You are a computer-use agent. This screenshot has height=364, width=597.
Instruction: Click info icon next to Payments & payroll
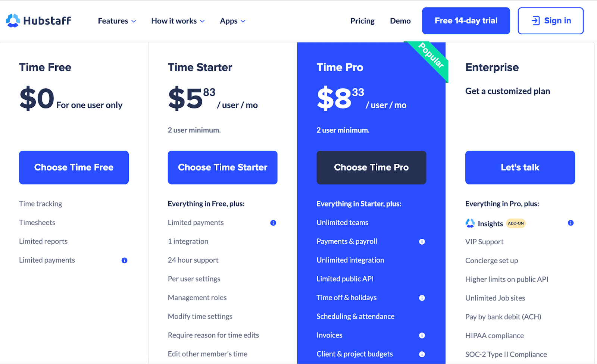click(x=422, y=242)
